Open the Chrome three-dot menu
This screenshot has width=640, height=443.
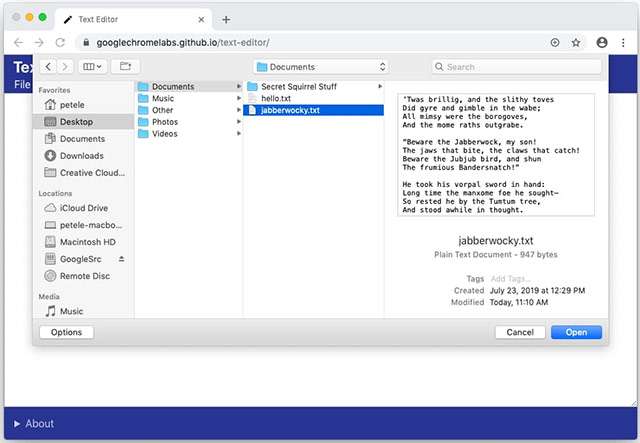(623, 42)
